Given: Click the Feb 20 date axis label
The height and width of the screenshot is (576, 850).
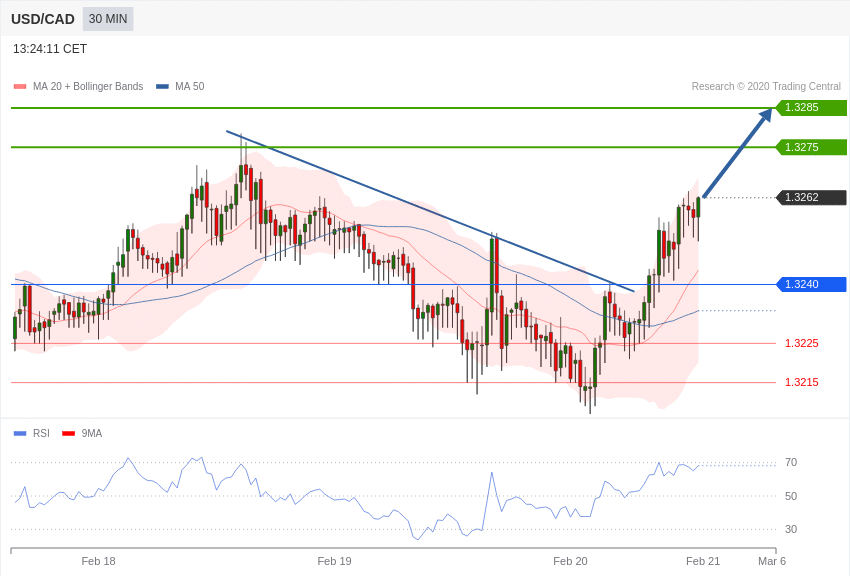Looking at the screenshot, I should tap(570, 561).
